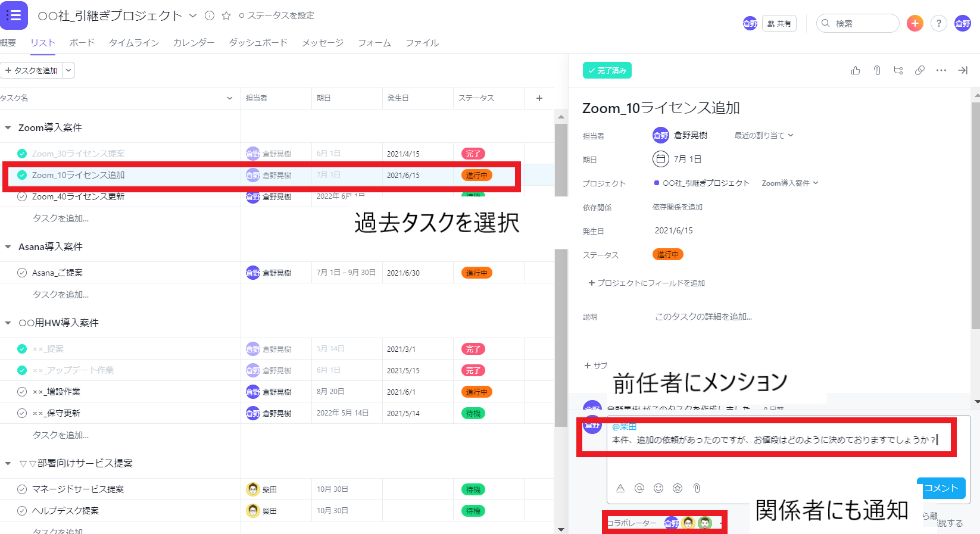980x534 pixels.
Task: Open the help question mark icon
Action: [939, 23]
